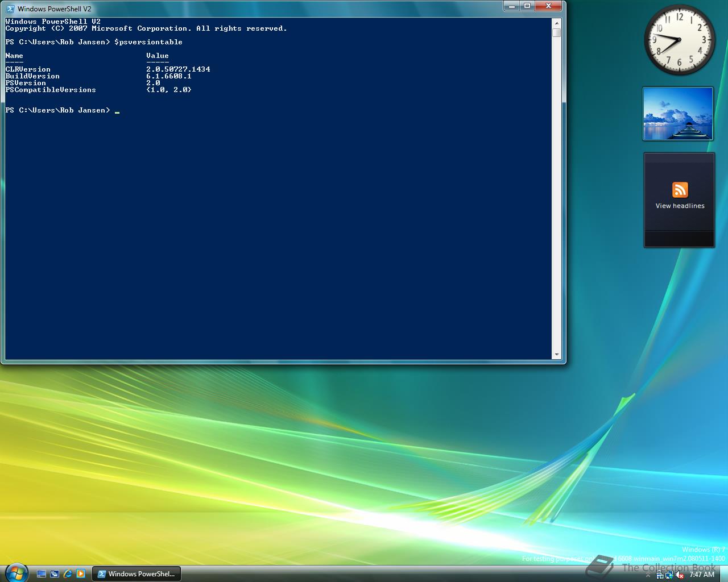
Task: Click the {1.0, 2.0} value
Action: point(169,90)
